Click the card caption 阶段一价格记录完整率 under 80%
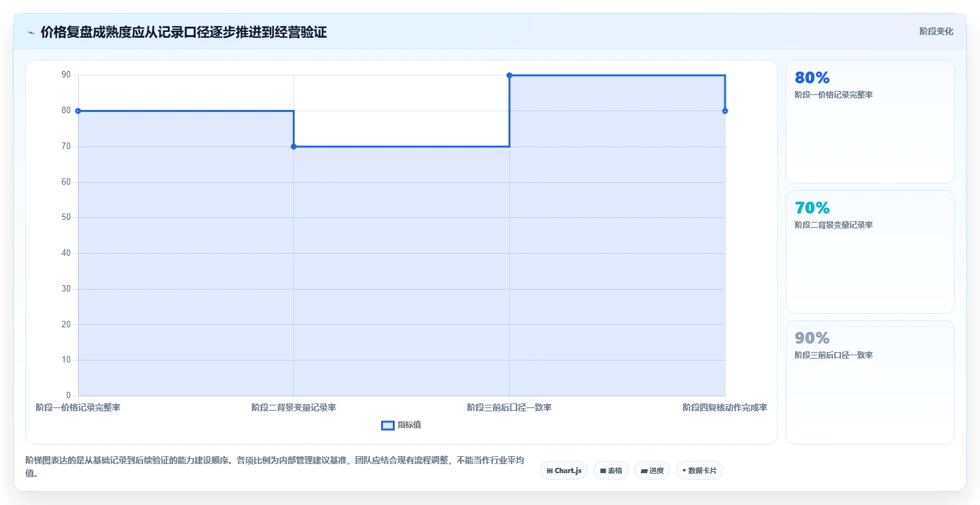 coord(834,94)
